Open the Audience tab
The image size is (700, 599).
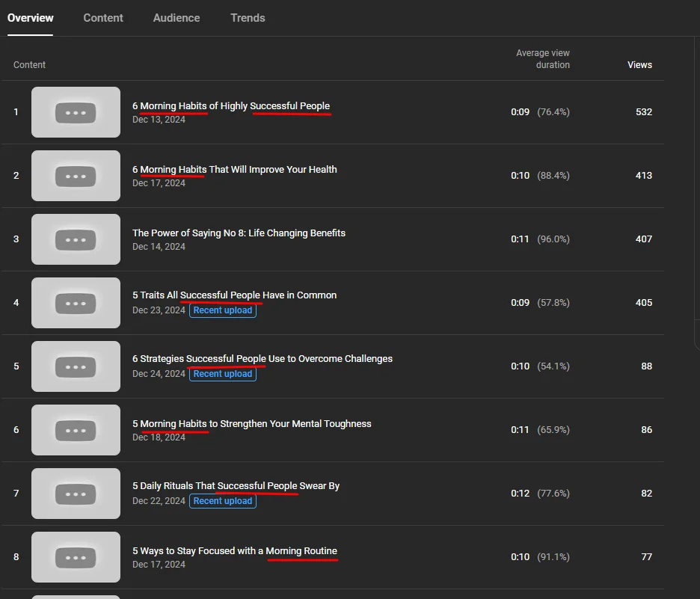[176, 18]
